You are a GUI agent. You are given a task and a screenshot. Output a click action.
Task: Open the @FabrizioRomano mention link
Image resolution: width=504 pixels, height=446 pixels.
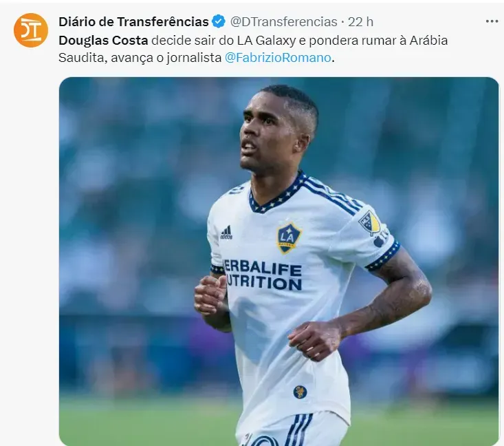[278, 58]
